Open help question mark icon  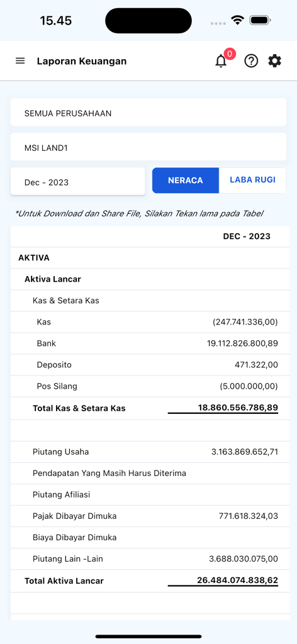pyautogui.click(x=251, y=61)
